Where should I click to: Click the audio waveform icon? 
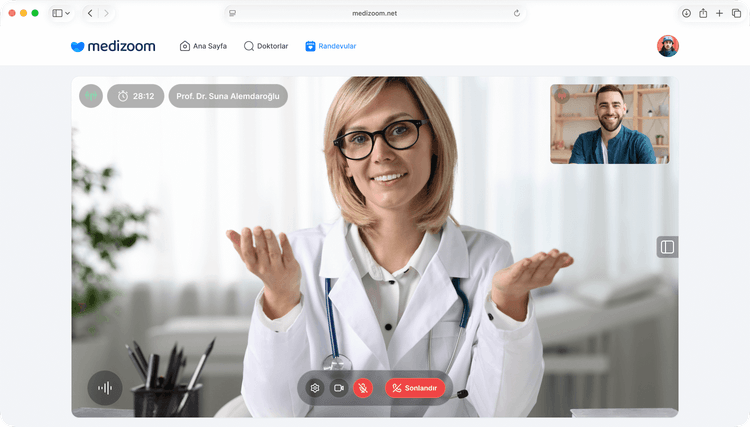click(105, 388)
